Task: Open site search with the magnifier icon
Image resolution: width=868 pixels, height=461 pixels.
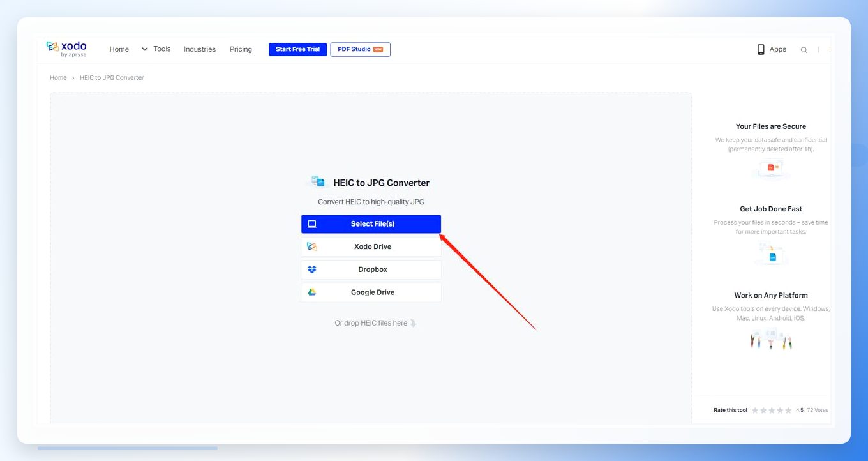Action: (x=804, y=50)
